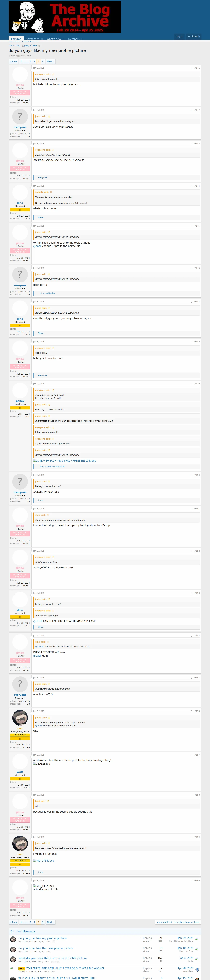Click the share icon on post #150
The image size is (210, 980).
(x=191, y=475)
